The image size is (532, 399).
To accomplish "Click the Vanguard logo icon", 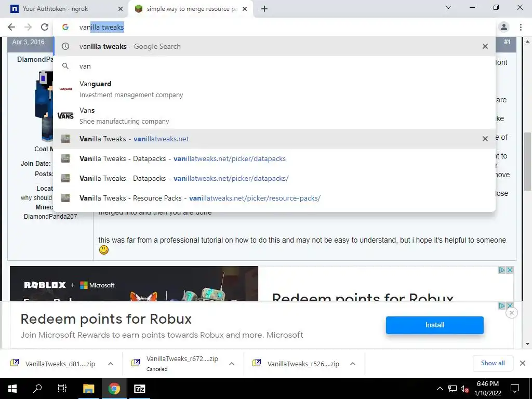I will (x=65, y=89).
